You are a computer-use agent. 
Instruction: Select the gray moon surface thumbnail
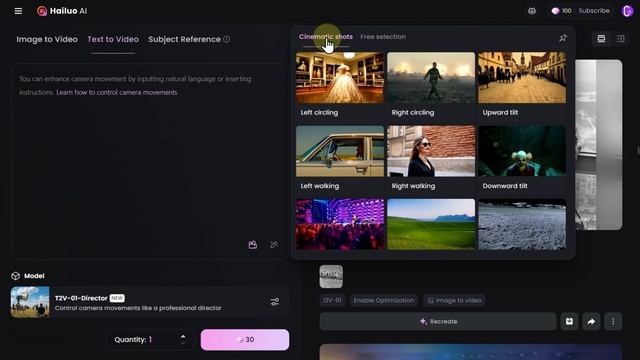pyautogui.click(x=522, y=224)
